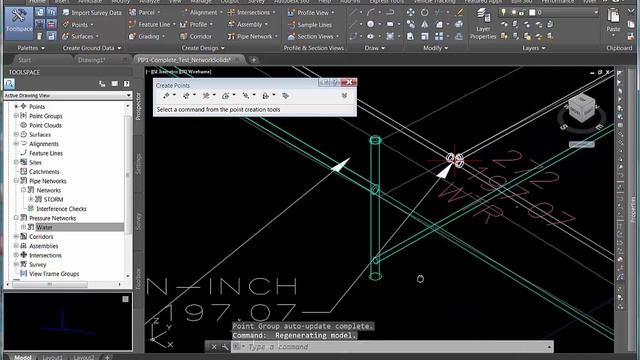Expand the Corridors node
This screenshot has width=640, height=360.
tap(16, 236)
